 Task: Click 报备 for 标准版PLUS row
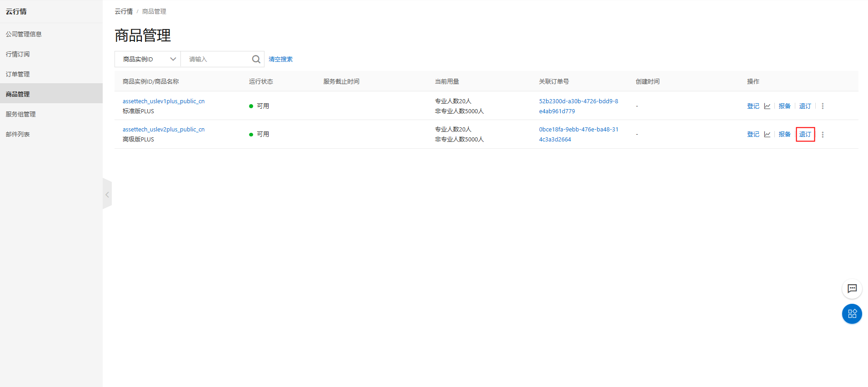tap(784, 106)
